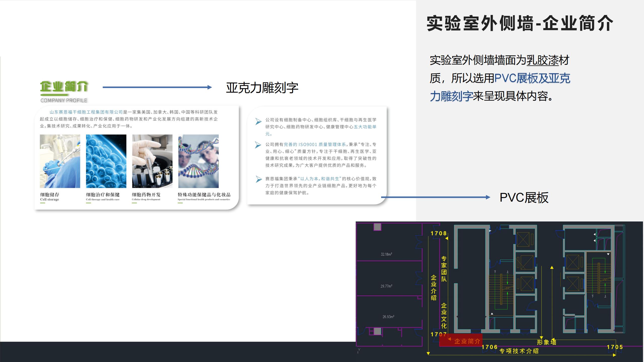Image resolution: width=644 pixels, height=362 pixels.
Task: Click the third arrow bullet beside 赛恩福集团 paragraph
Action: 259,179
